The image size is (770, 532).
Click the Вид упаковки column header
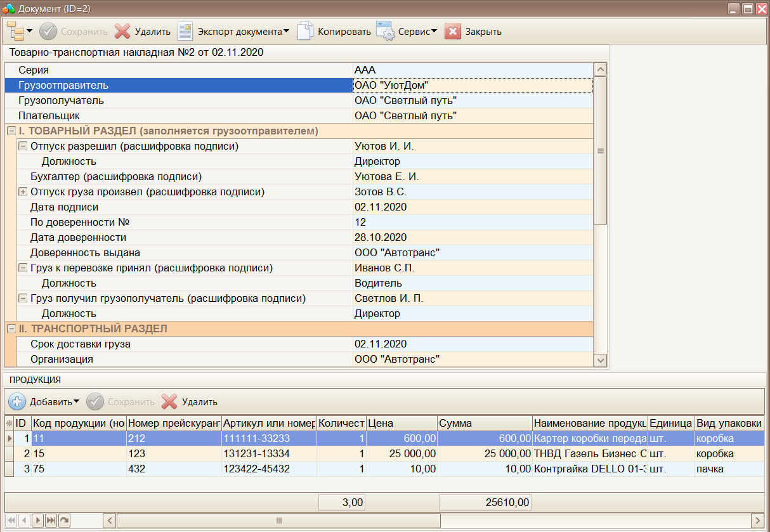click(729, 423)
